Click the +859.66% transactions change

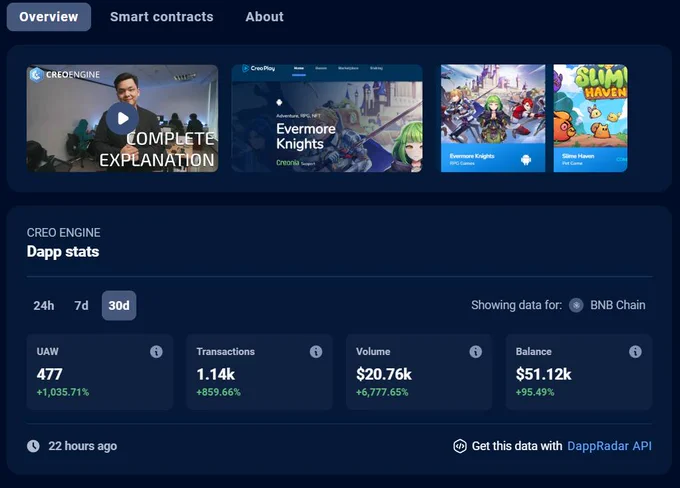click(x=219, y=393)
